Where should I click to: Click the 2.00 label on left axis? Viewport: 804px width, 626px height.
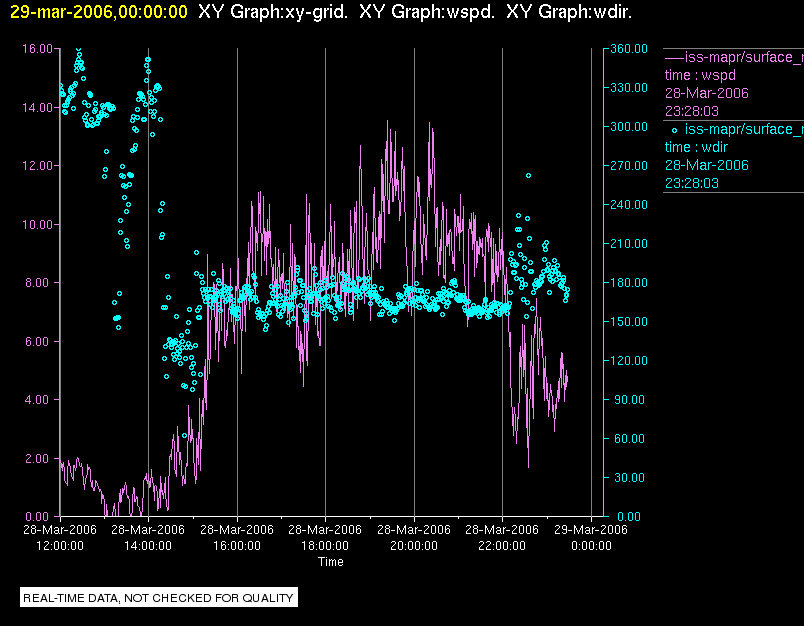[x=39, y=458]
